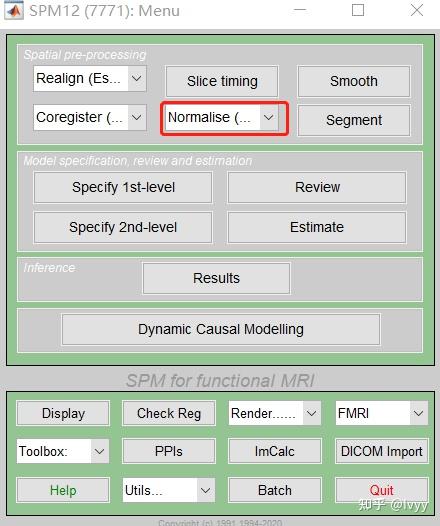Open the Results inference button
The width and height of the screenshot is (440, 526).
point(216,278)
